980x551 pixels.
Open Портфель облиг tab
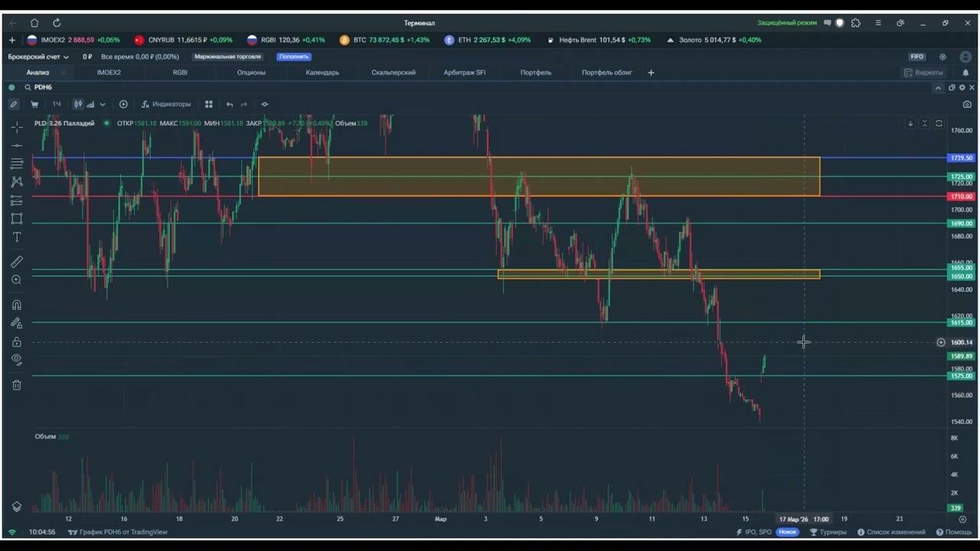click(x=607, y=73)
